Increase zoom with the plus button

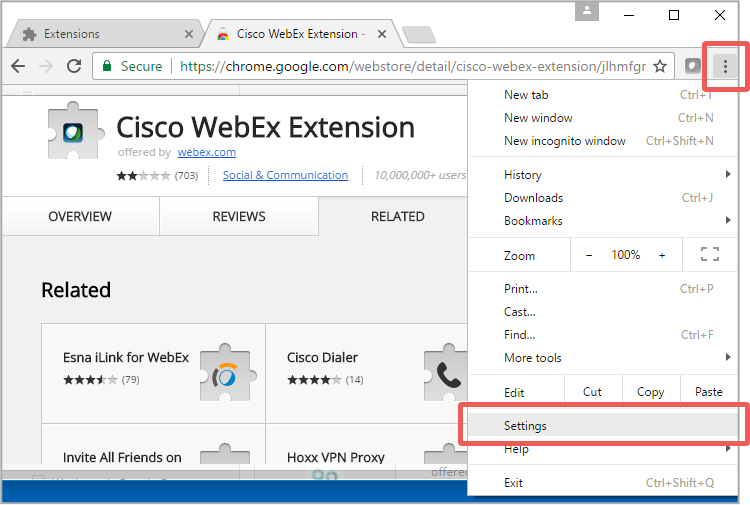pyautogui.click(x=662, y=255)
